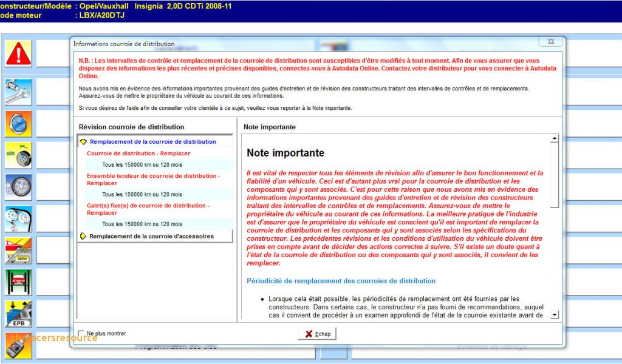Image resolution: width=622 pixels, height=364 pixels.
Task: Open the car key programming icon
Action: (x=18, y=345)
